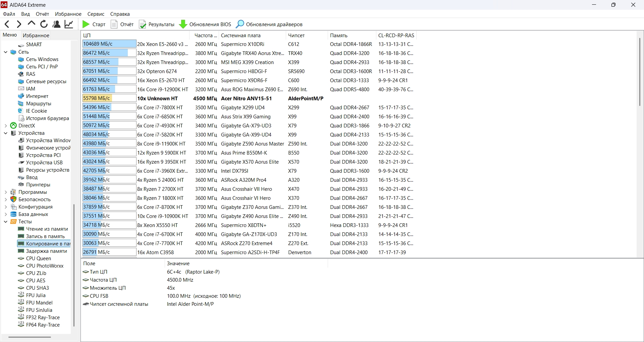Expand the Конфигурация tree node

click(x=6, y=207)
